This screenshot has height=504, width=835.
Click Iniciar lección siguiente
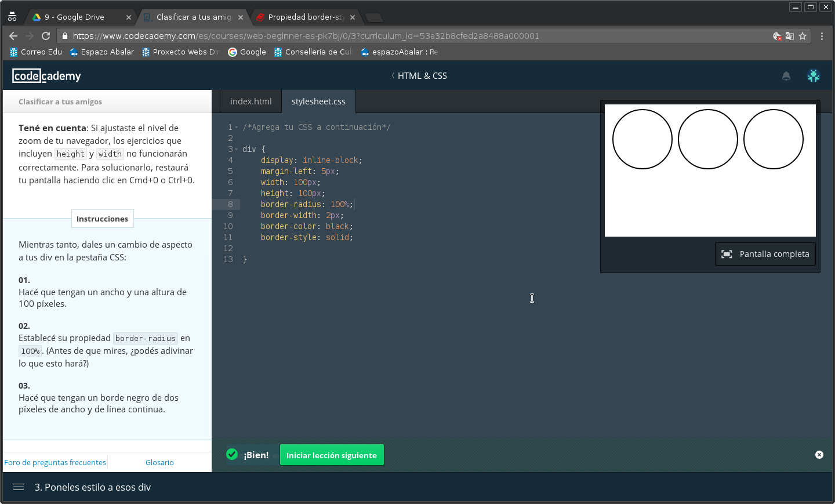pos(332,455)
